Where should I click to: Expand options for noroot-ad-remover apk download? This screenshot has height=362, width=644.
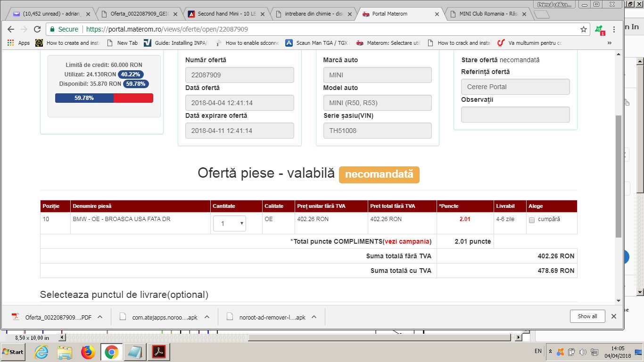coord(314,317)
